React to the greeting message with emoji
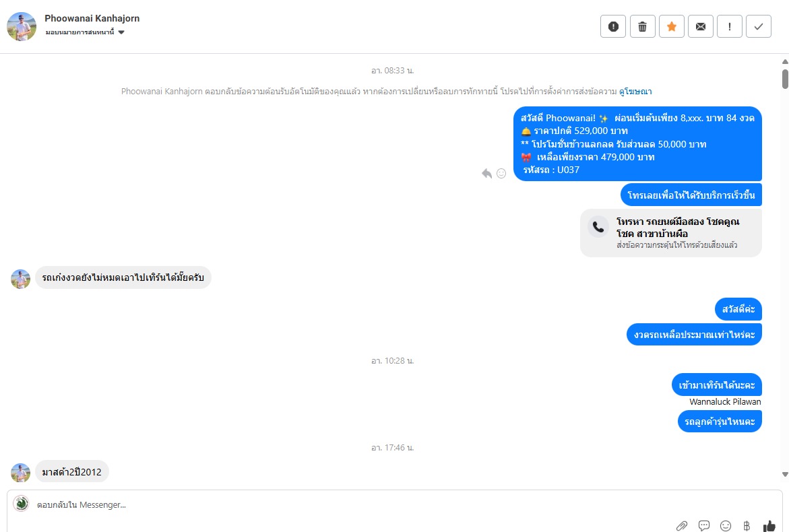Screen dimensions: 789x532 (x=501, y=173)
